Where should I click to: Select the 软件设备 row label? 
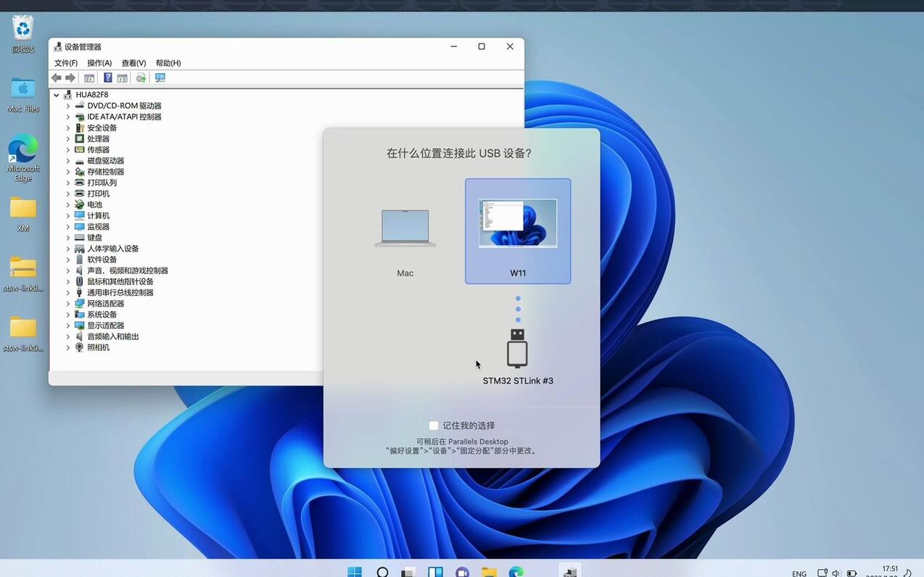click(102, 260)
